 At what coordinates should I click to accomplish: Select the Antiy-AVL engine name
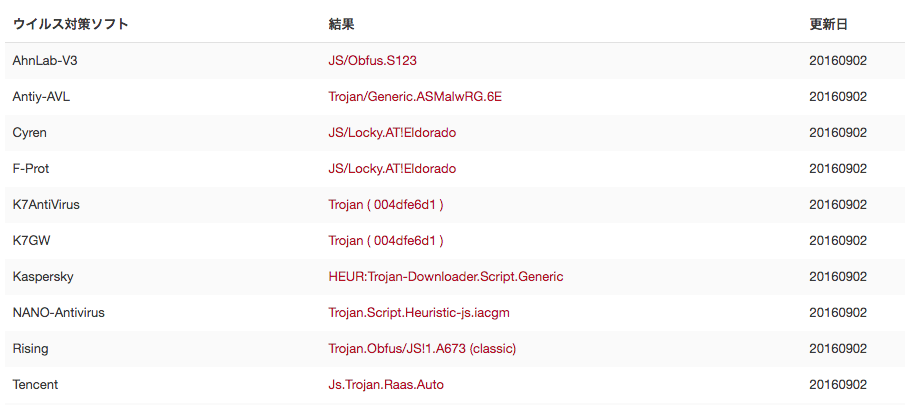click(41, 97)
